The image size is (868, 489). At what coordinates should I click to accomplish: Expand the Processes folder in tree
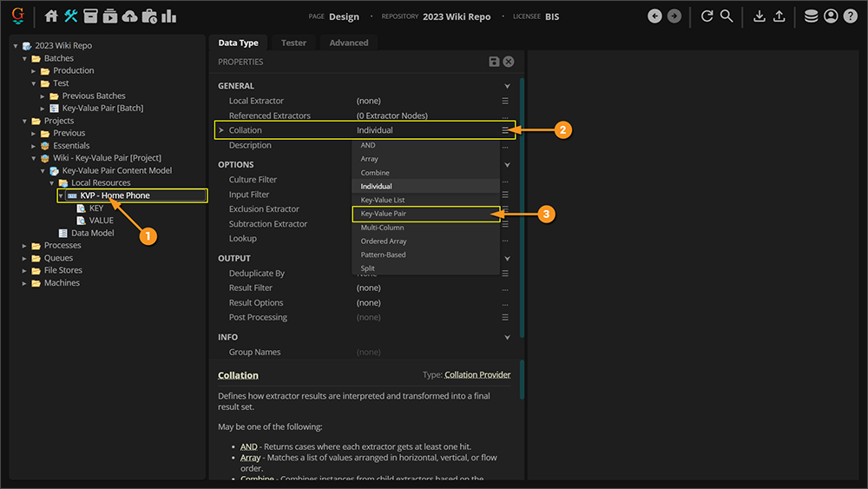tap(25, 246)
